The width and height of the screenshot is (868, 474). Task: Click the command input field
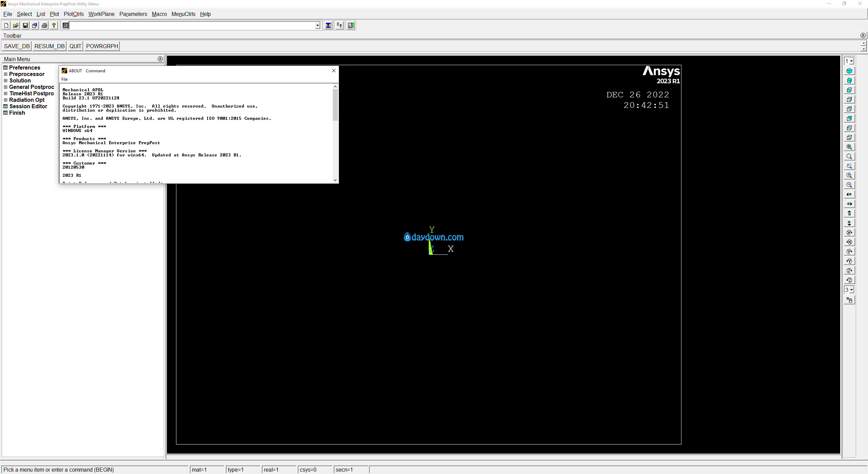pyautogui.click(x=192, y=25)
